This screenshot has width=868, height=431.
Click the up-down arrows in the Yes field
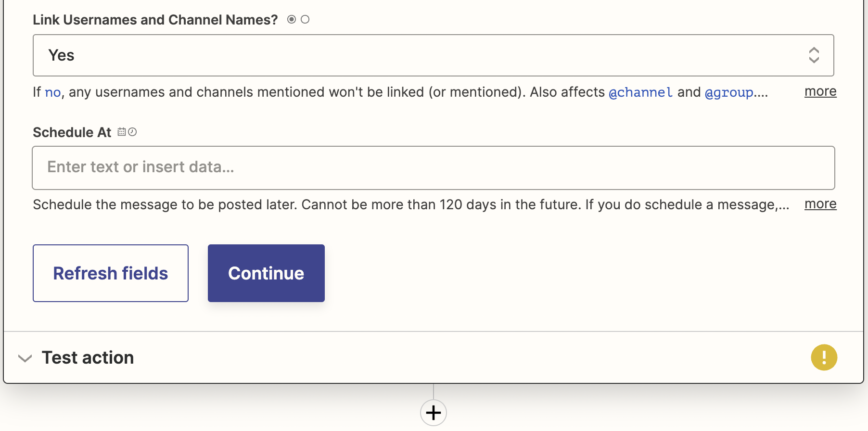(814, 55)
